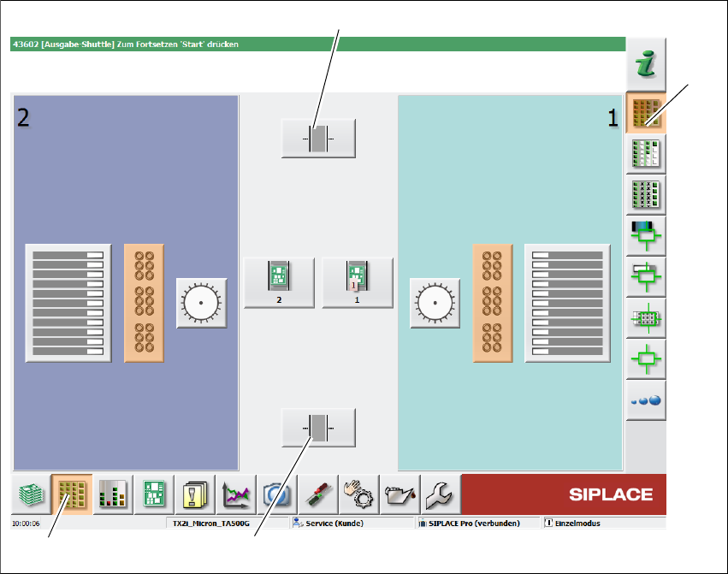Click the oil can maintenance icon
728x574 pixels.
click(400, 494)
